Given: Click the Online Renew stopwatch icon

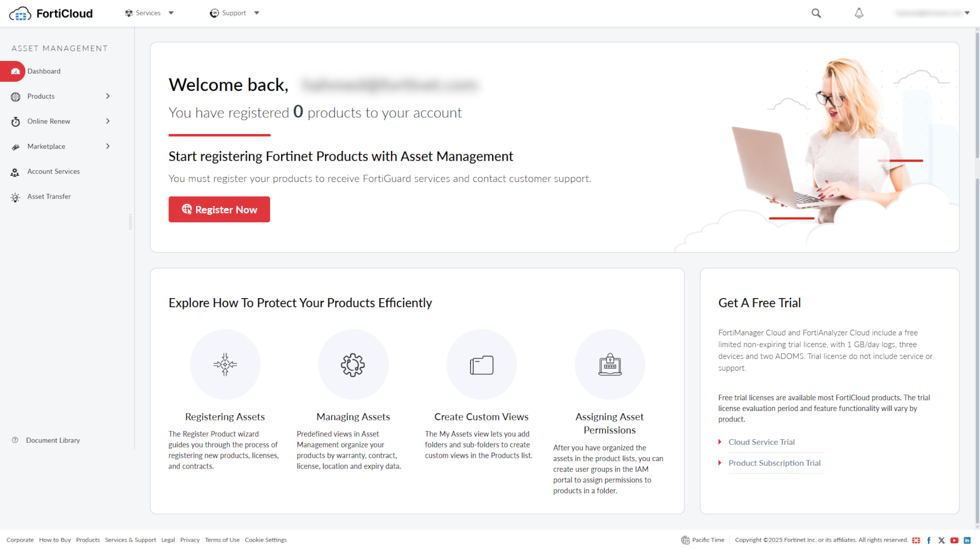Looking at the screenshot, I should click(15, 122).
